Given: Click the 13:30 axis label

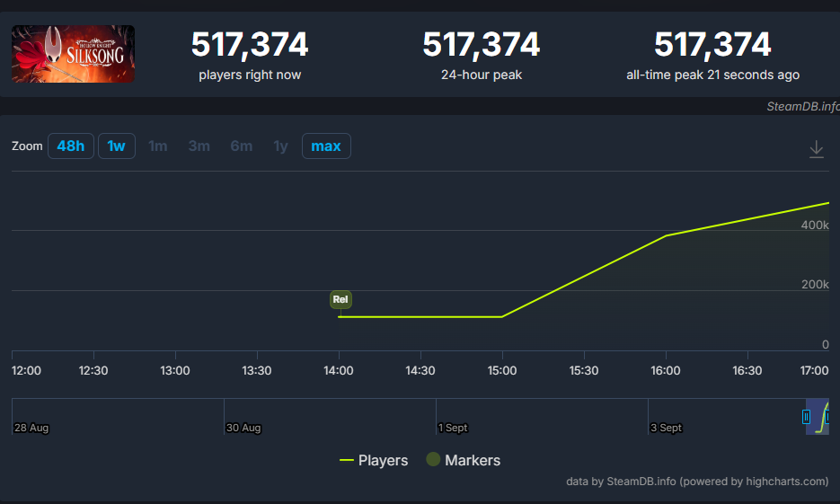Looking at the screenshot, I should click(x=257, y=371).
